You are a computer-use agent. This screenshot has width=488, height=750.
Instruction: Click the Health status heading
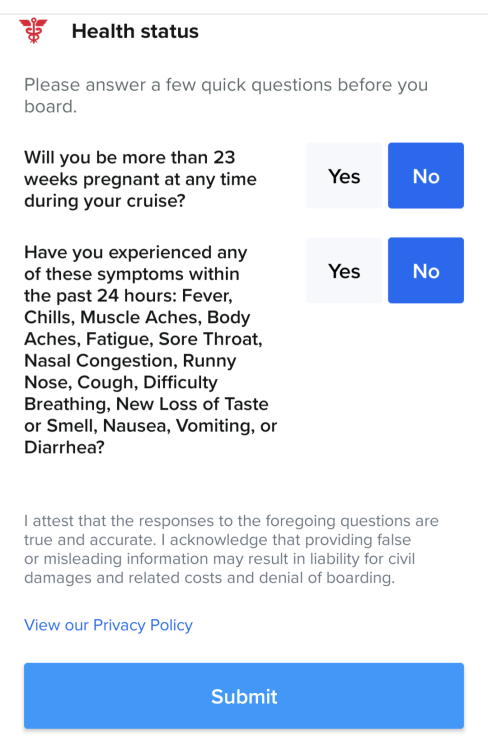tap(135, 31)
